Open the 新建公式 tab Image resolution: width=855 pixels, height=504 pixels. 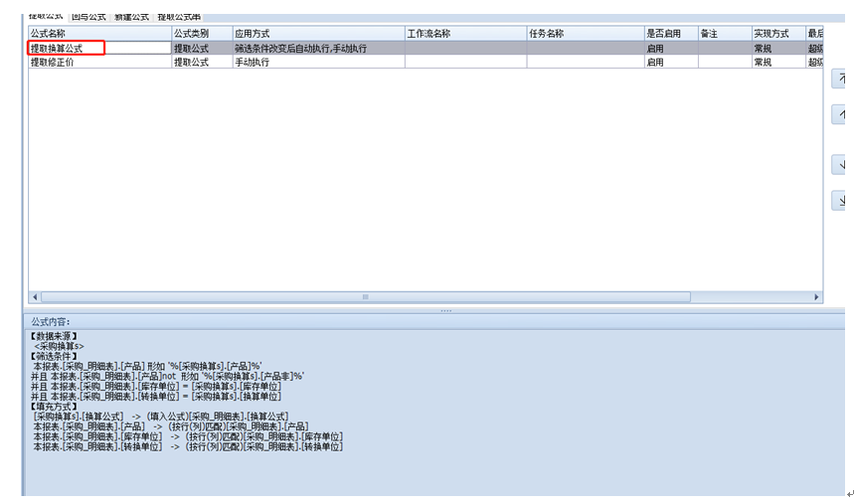pos(131,17)
